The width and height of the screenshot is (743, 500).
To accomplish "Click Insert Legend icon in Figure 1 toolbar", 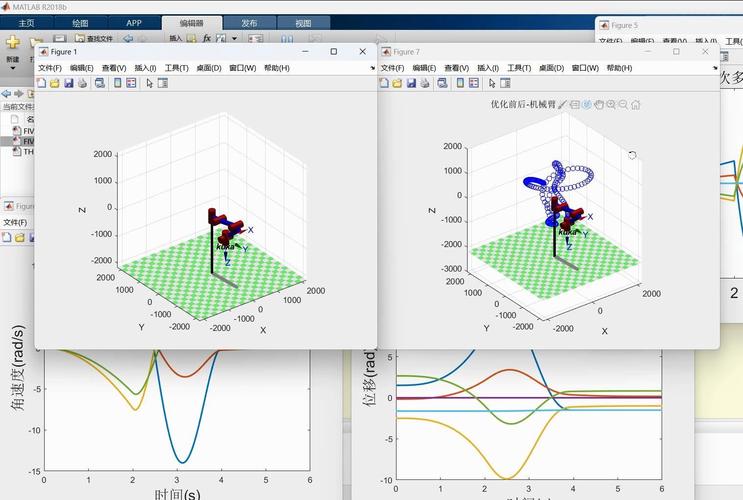I will click(x=131, y=83).
